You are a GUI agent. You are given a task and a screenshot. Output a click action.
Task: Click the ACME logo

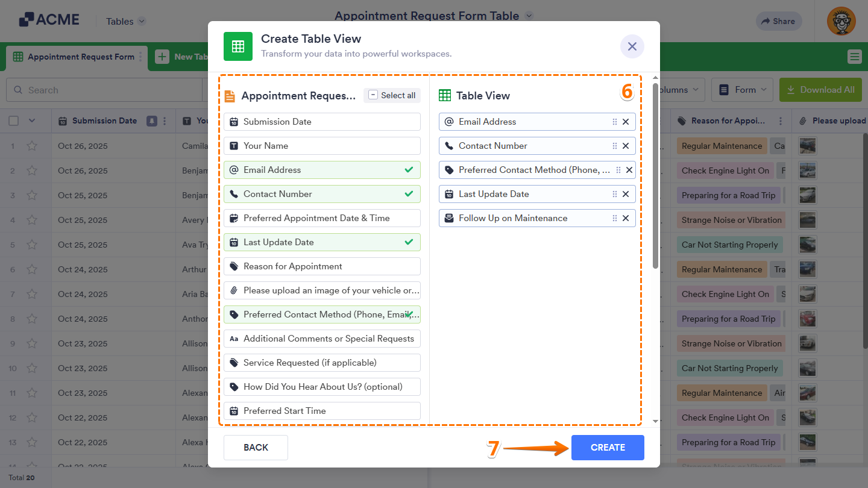point(49,19)
